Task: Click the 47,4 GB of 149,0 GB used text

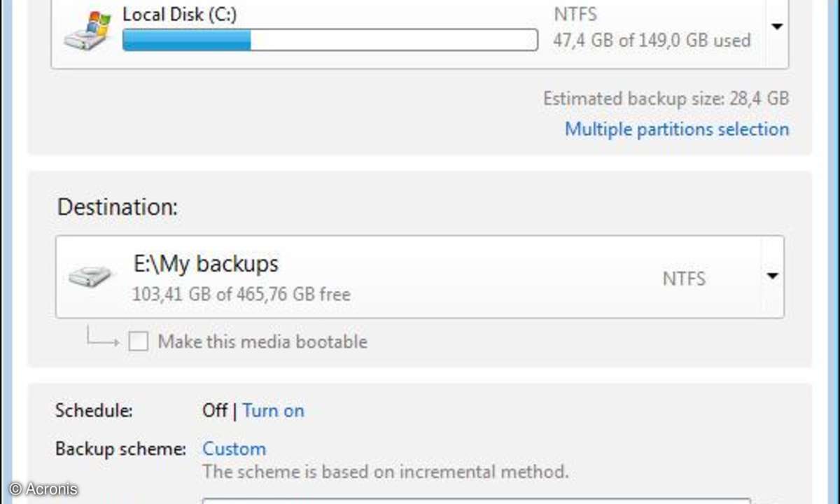Action: [x=652, y=40]
